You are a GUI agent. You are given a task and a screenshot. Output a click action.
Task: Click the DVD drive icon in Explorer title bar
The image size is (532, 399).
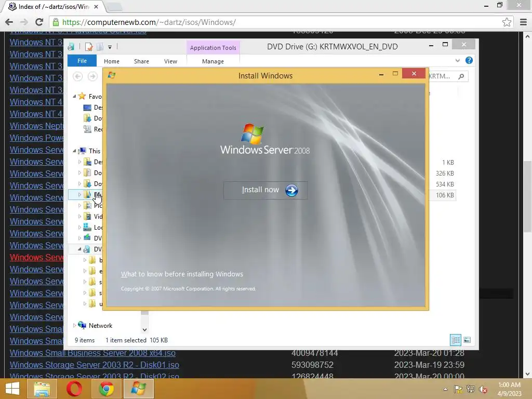coord(71,47)
